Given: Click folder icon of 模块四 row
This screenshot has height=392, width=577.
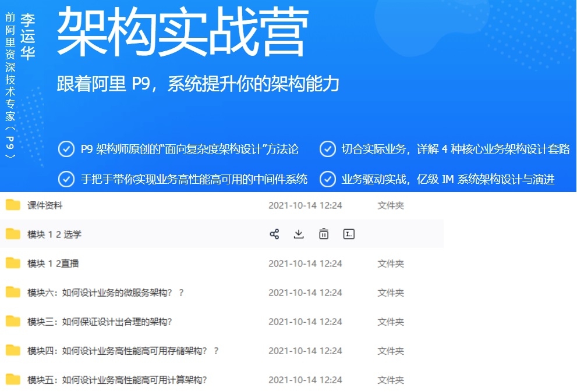Looking at the screenshot, I should (13, 350).
